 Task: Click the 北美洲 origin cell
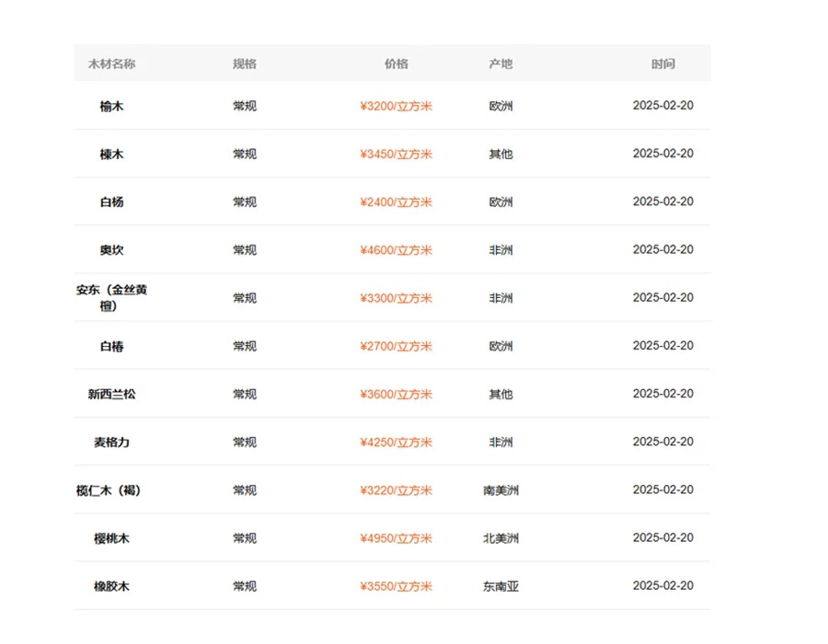[500, 538]
